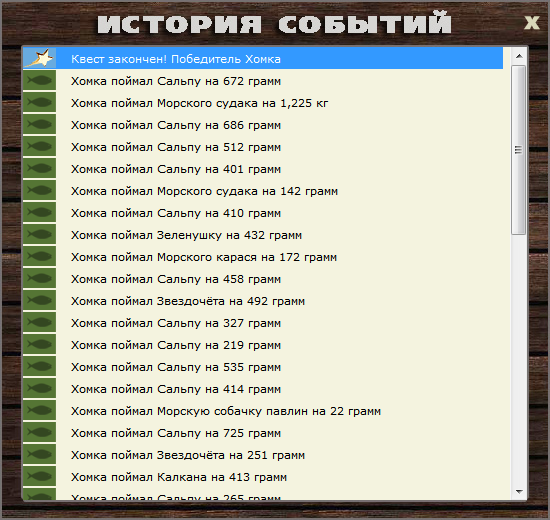Click fish icon next to Сальпу 327 грамм
The image size is (550, 520).
[39, 322]
